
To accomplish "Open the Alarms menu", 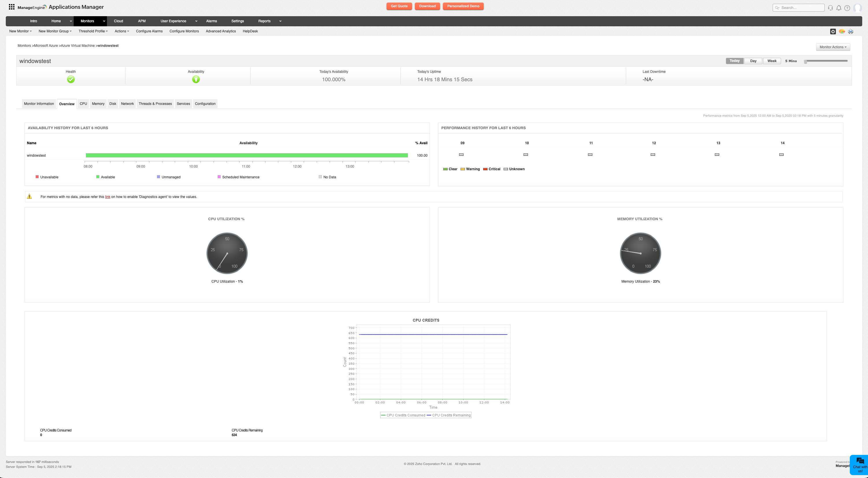I will coord(212,21).
